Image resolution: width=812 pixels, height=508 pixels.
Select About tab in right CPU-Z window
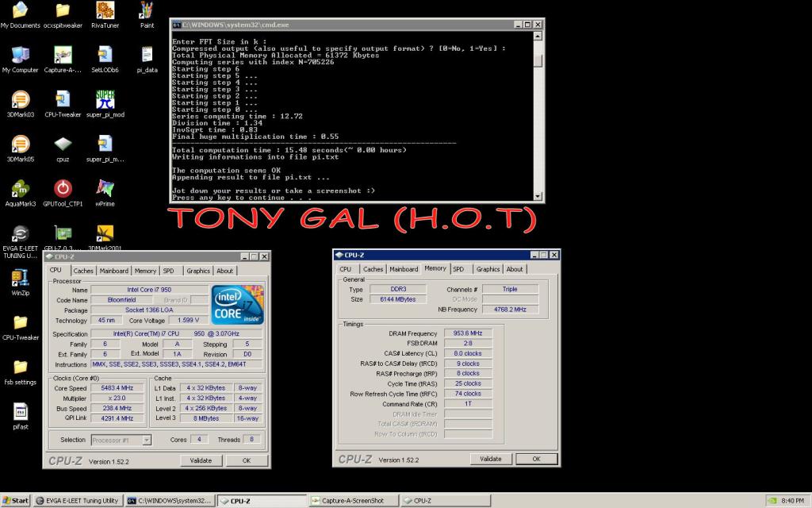[514, 269]
